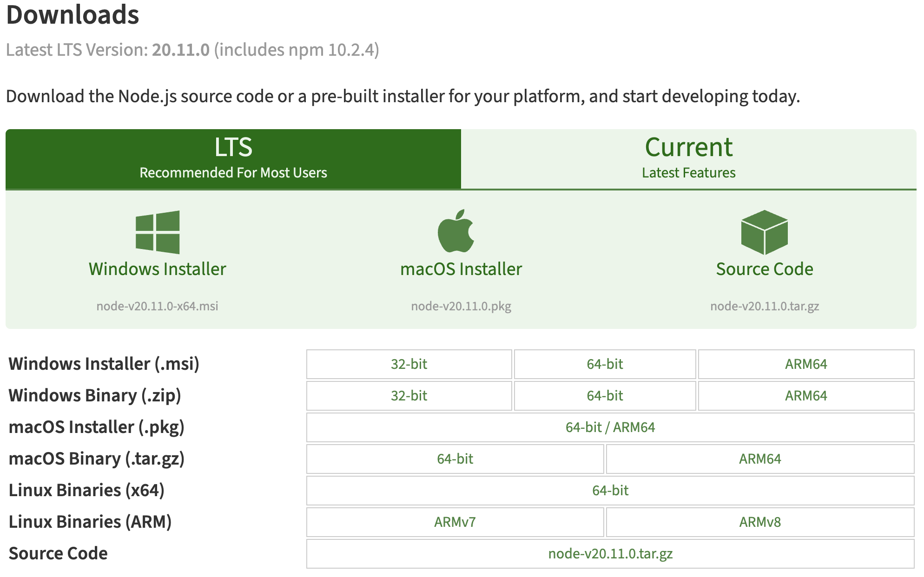
Task: Select ARMv7 Linux Binaries
Action: [455, 522]
